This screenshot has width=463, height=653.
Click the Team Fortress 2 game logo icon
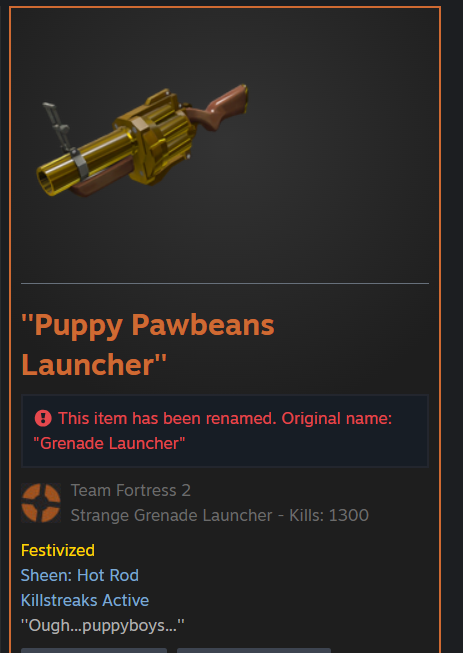coord(41,503)
